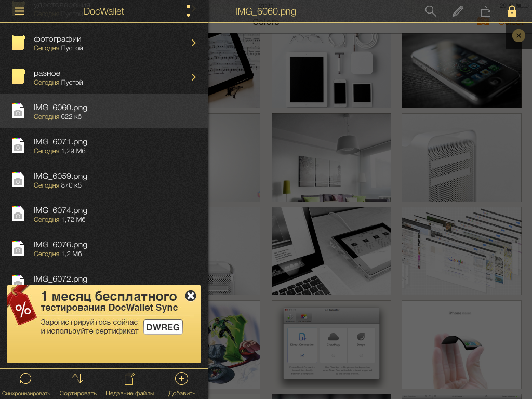Image resolution: width=532 pixels, height=399 pixels.
Task: Click the Сегодня 870 кб size text
Action: click(57, 185)
